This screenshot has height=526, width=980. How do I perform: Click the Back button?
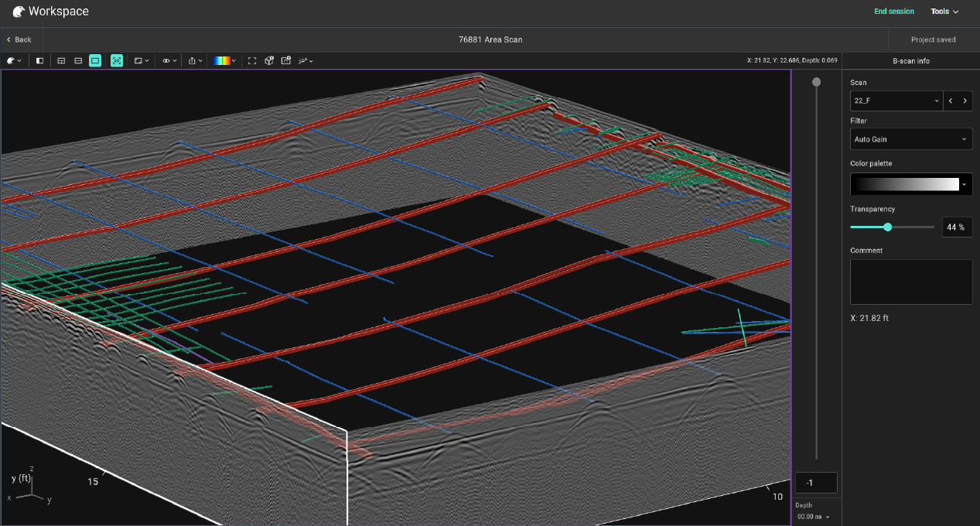(x=19, y=39)
